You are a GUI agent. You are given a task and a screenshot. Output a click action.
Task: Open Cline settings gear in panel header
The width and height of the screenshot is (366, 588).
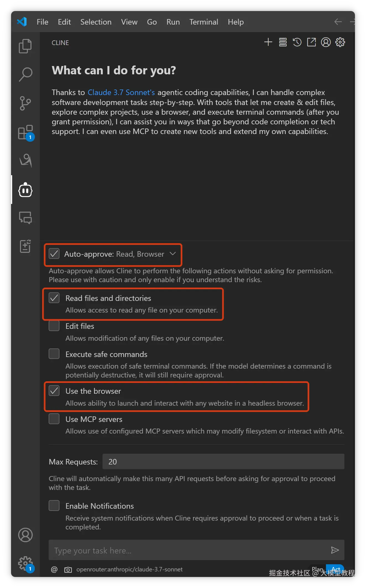(340, 42)
